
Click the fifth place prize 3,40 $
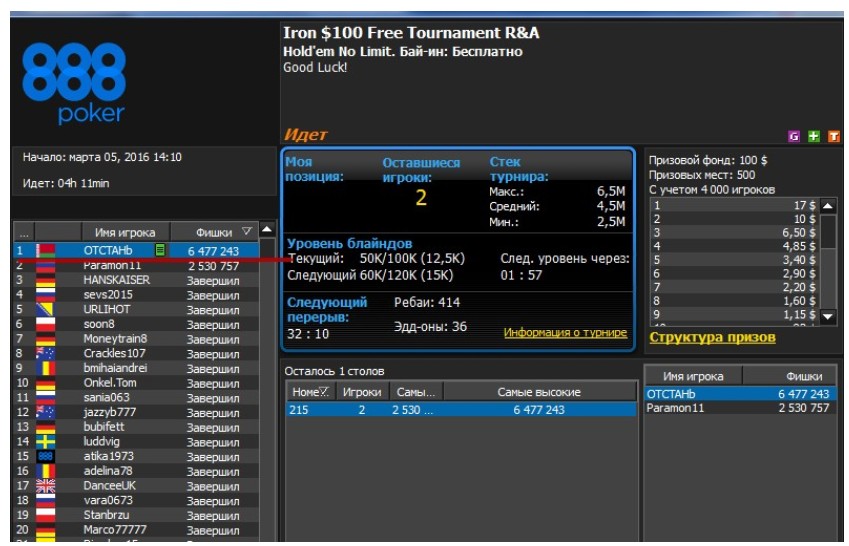pyautogui.click(x=799, y=260)
